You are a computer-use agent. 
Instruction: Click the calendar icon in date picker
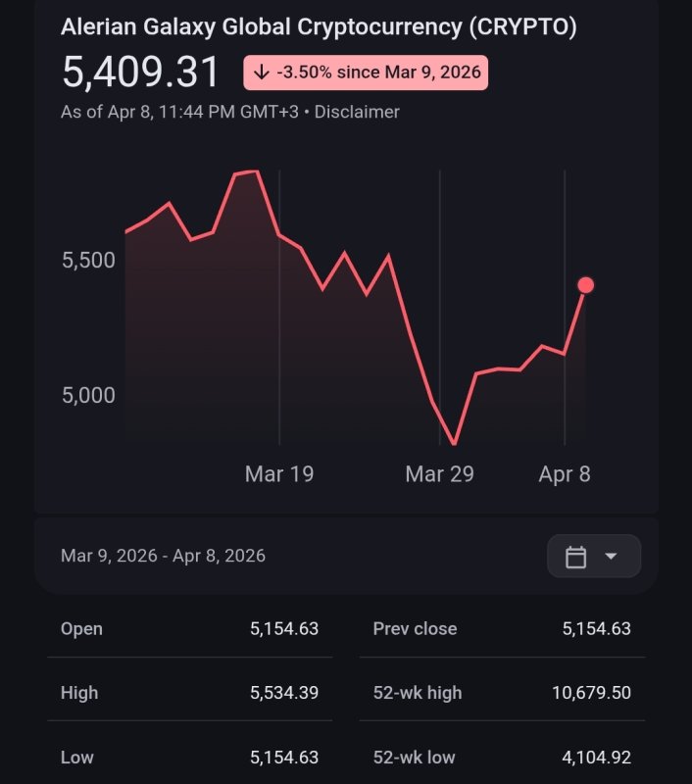click(576, 557)
